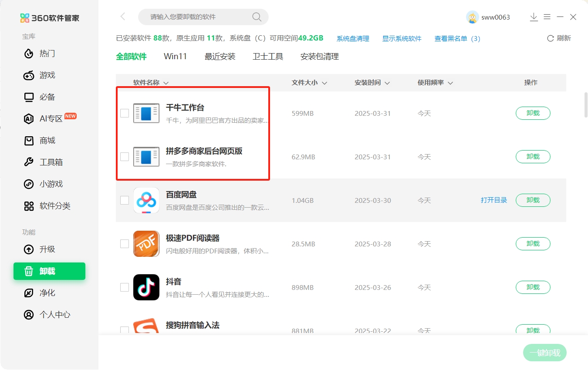Open the download manager arrow icon
The image size is (588, 370).
(534, 17)
